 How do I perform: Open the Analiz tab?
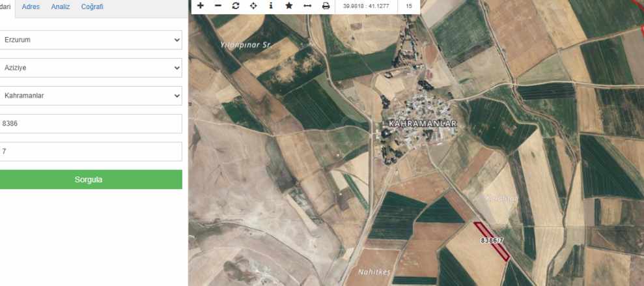point(61,7)
